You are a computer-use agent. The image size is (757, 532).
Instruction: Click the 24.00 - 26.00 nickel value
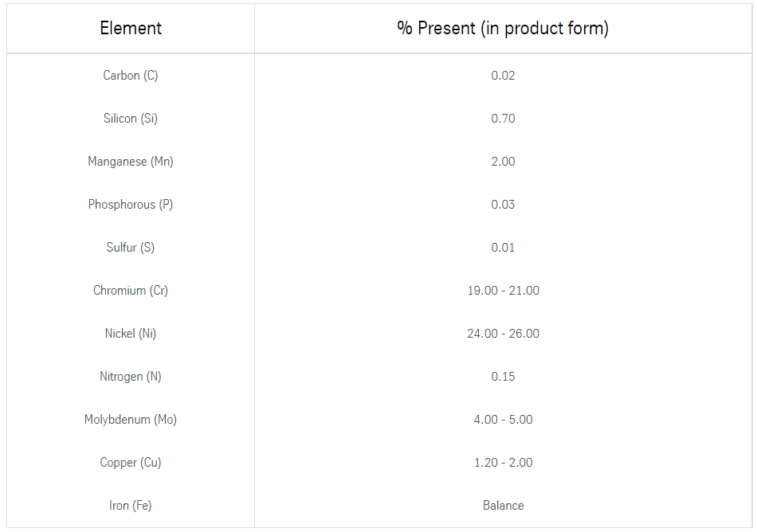503,334
